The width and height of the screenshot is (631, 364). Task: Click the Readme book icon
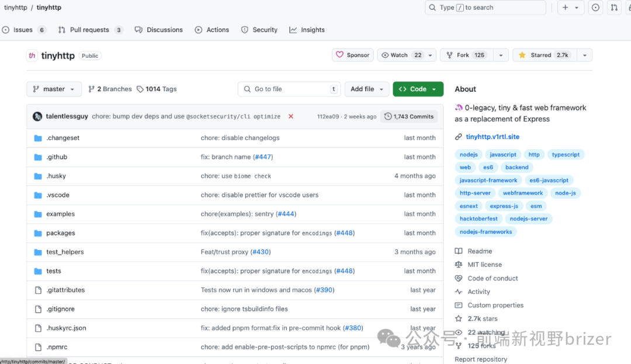tap(459, 251)
